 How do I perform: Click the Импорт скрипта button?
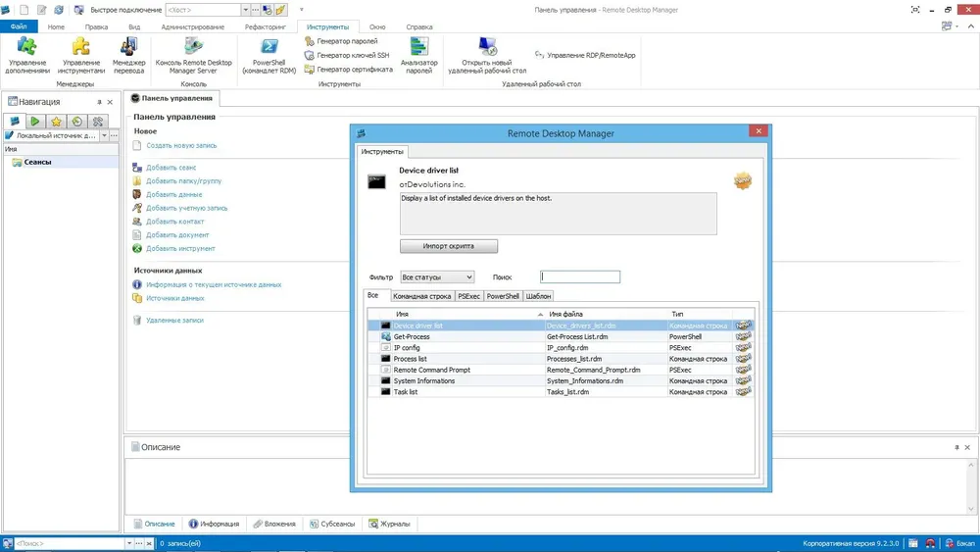click(x=449, y=246)
